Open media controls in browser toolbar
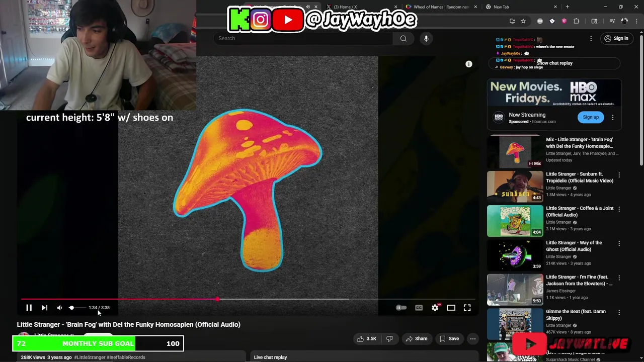This screenshot has width=644, height=362. (612, 21)
